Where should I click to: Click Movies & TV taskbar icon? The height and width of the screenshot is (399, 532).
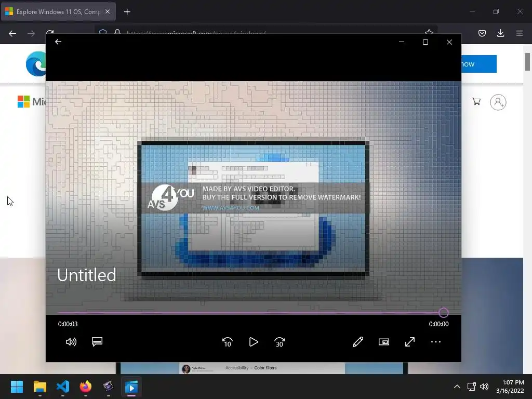[x=131, y=387]
